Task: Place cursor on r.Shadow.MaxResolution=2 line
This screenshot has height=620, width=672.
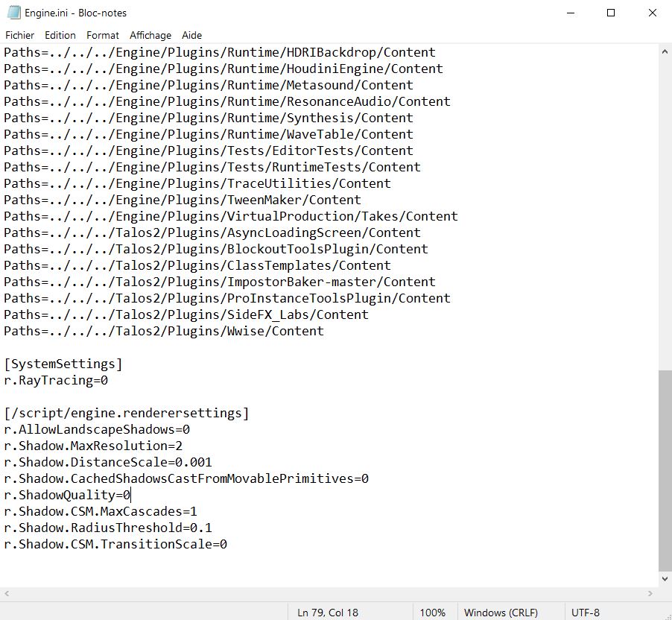Action: click(93, 446)
